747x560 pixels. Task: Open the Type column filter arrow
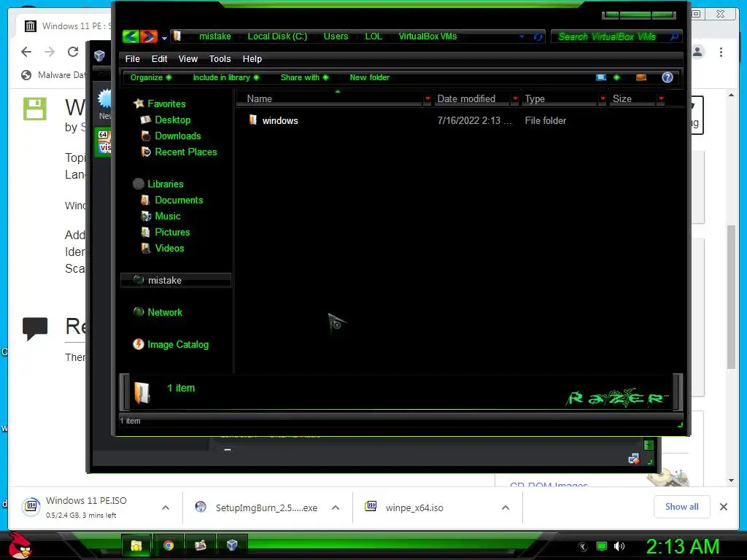(603, 98)
